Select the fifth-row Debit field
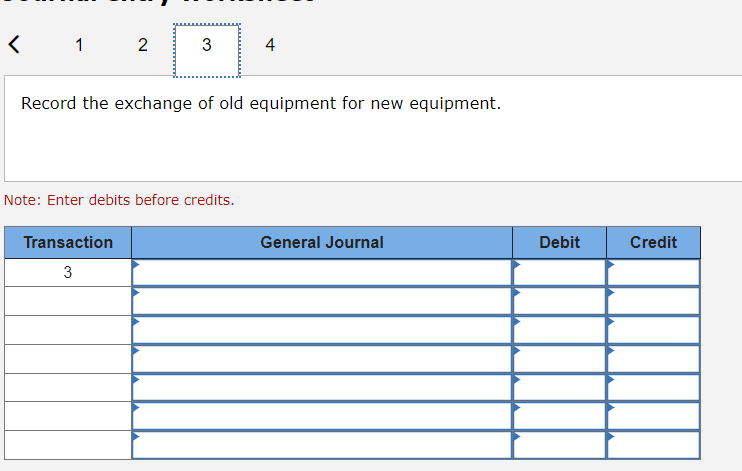Screen dimensions: 742x471 (x=559, y=388)
